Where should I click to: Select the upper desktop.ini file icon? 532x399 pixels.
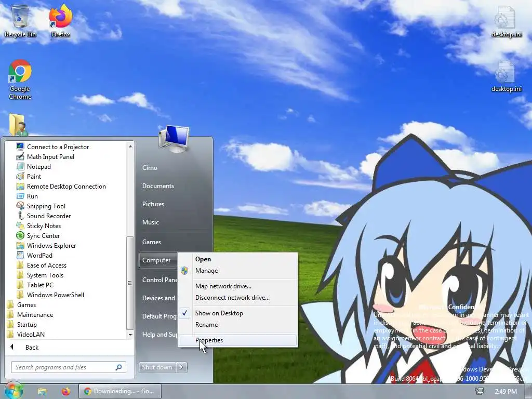[x=506, y=20]
